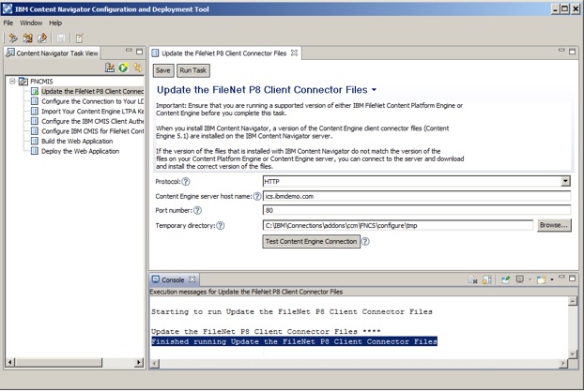Select Configure the Connection to Your LDAP task
The image size is (584, 392).
click(x=92, y=101)
